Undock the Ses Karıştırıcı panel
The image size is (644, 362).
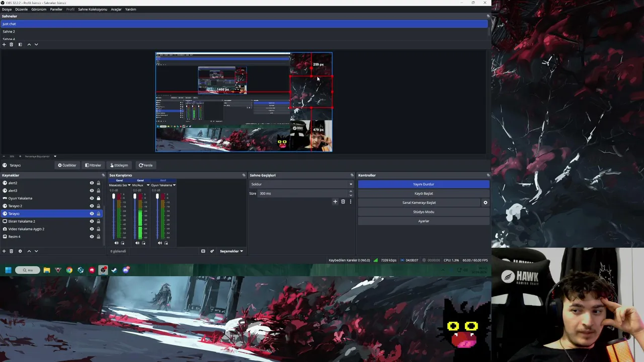244,175
